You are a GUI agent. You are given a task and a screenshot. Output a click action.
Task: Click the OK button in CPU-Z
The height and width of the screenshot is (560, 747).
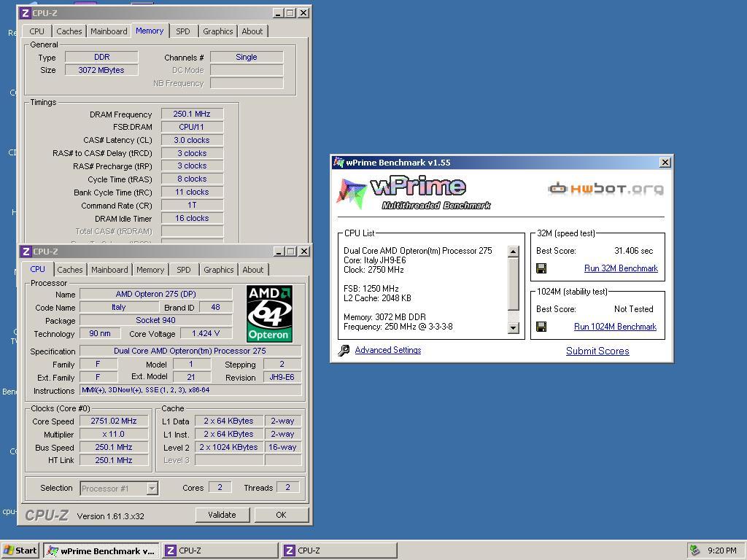coord(281,515)
